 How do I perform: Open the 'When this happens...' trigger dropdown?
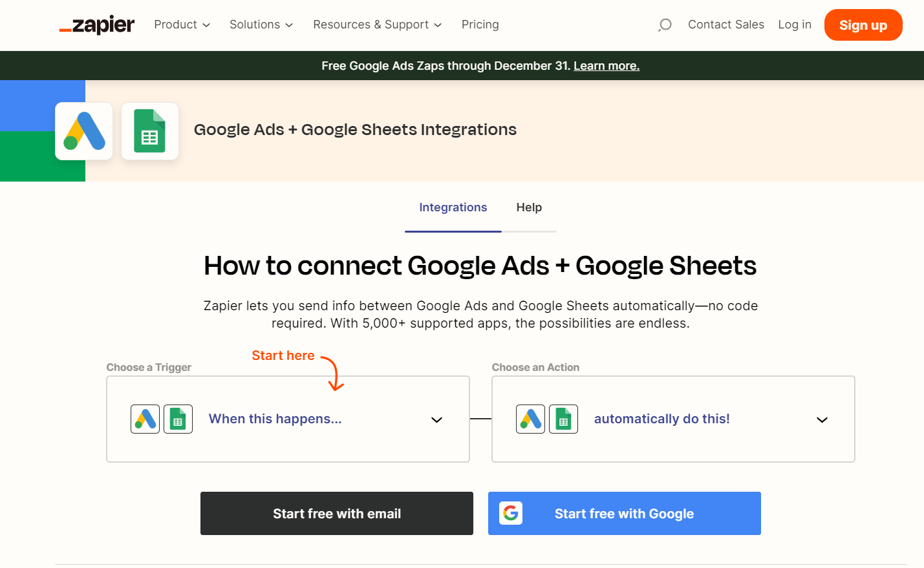(288, 419)
